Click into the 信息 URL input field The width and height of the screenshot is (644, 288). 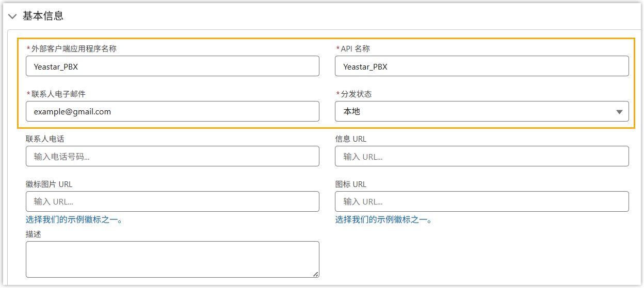tap(481, 157)
